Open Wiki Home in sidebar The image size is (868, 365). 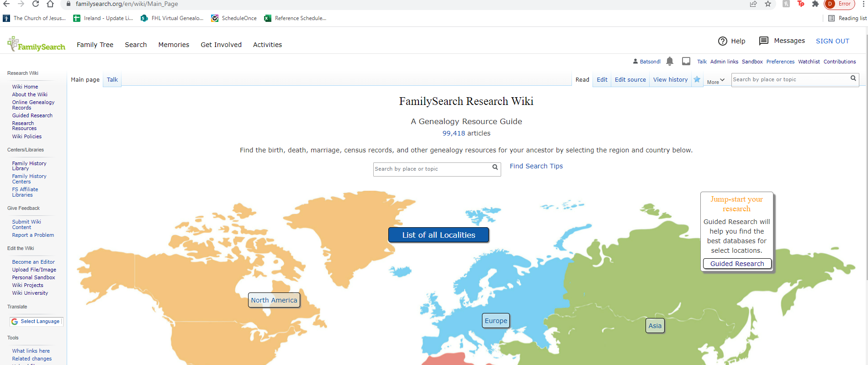[25, 87]
